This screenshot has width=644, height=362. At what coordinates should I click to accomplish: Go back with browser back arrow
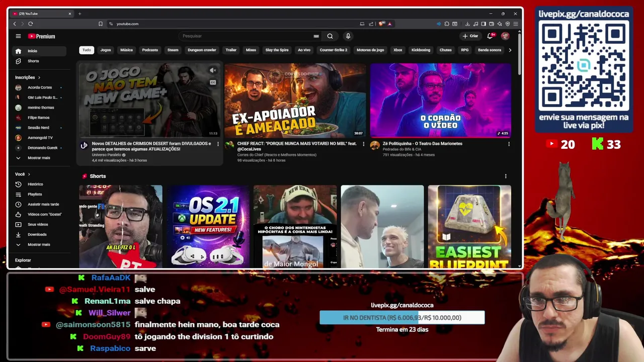click(x=15, y=24)
